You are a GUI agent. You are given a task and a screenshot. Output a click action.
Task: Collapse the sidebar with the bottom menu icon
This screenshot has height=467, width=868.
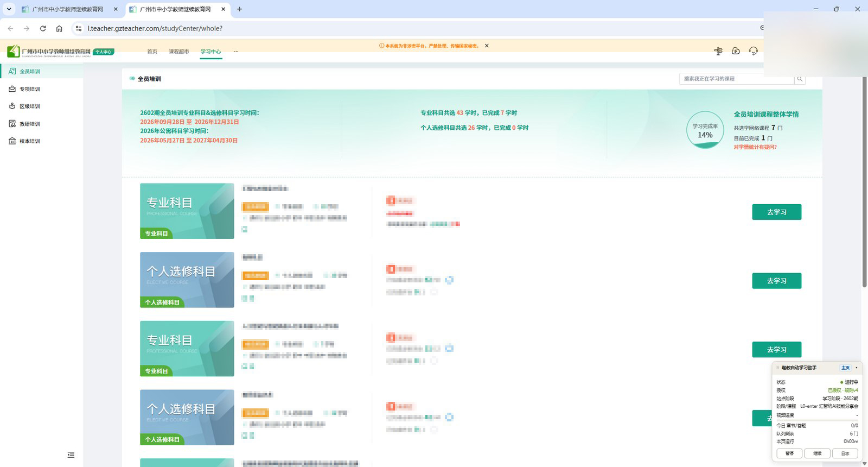tap(71, 455)
